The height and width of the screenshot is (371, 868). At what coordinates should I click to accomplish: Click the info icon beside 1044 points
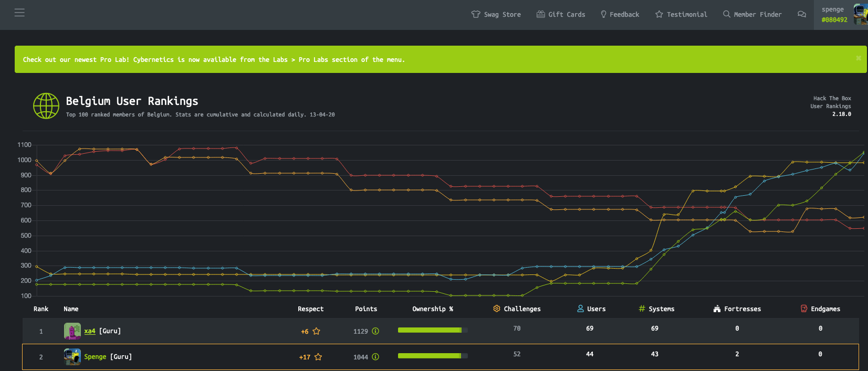[x=375, y=357]
